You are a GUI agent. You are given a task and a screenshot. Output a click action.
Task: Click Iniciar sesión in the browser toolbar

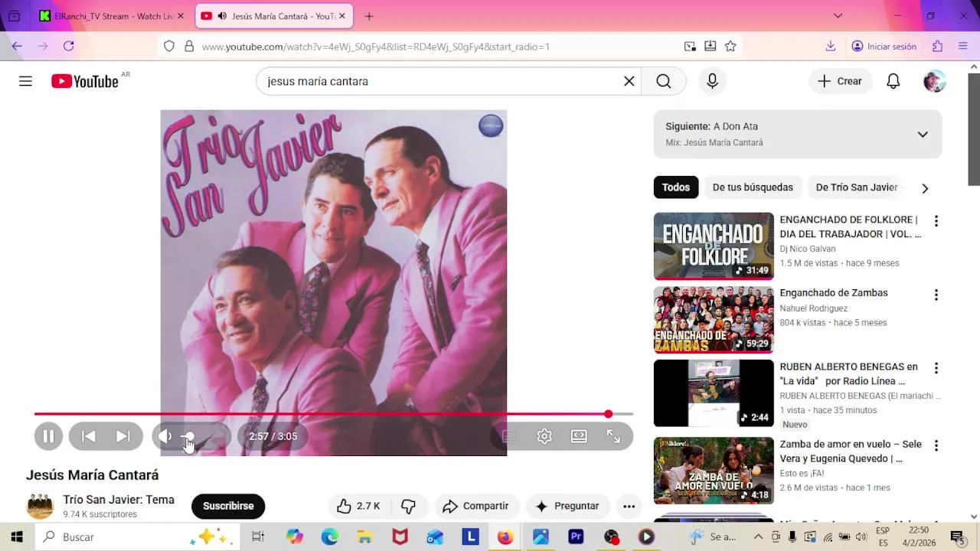[884, 46]
